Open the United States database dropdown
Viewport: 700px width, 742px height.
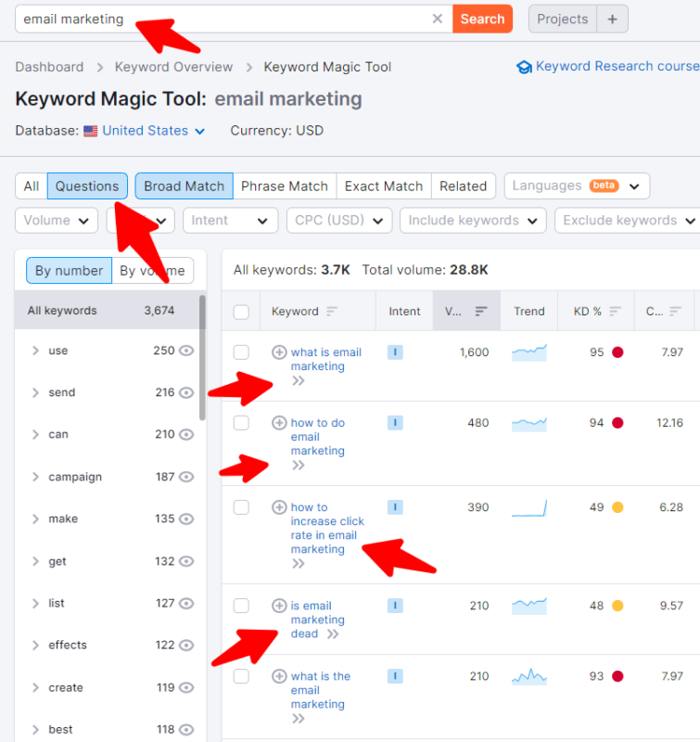pos(154,131)
